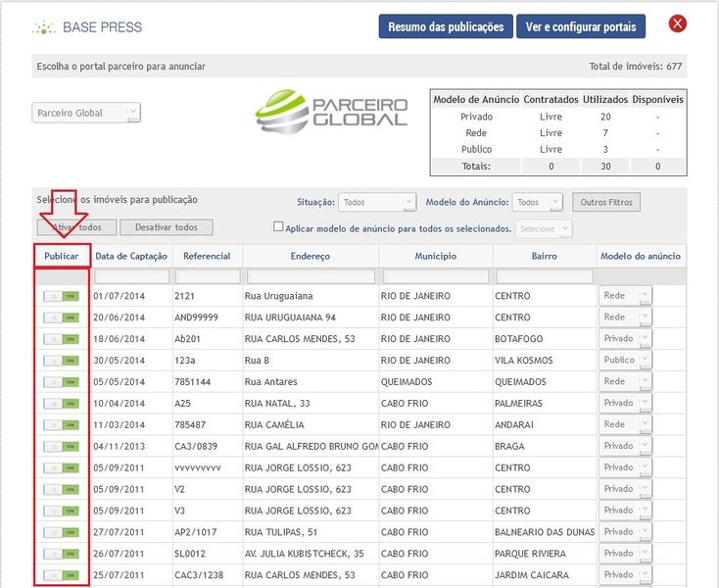
Task: Focus the Bairro column filter field
Action: (545, 276)
